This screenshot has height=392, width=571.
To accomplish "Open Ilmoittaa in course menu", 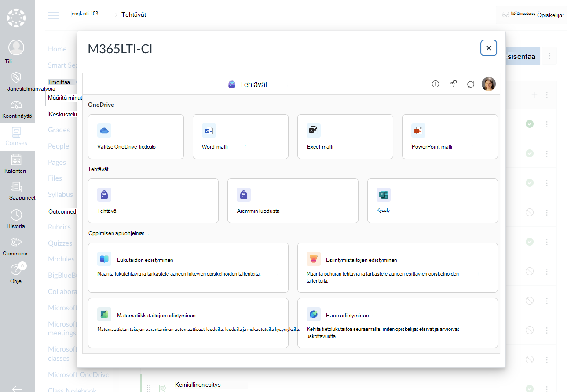I will click(x=59, y=82).
